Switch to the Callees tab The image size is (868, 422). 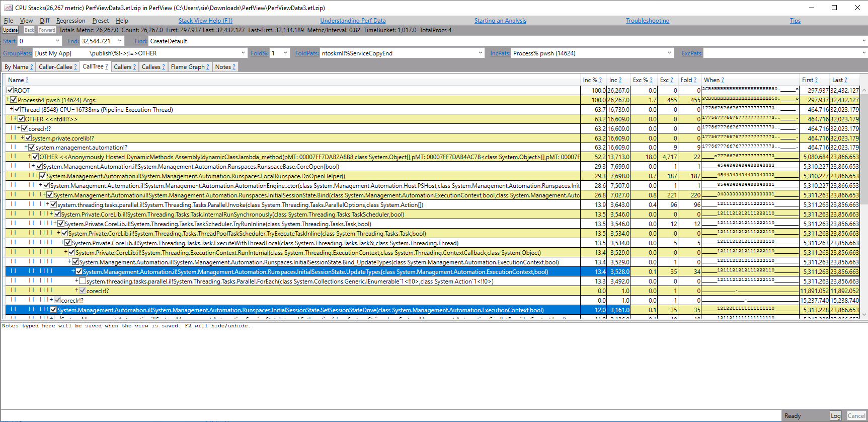tap(153, 66)
